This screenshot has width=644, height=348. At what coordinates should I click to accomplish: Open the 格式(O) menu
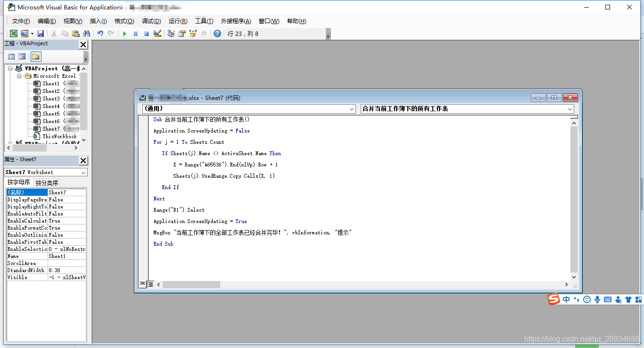124,21
